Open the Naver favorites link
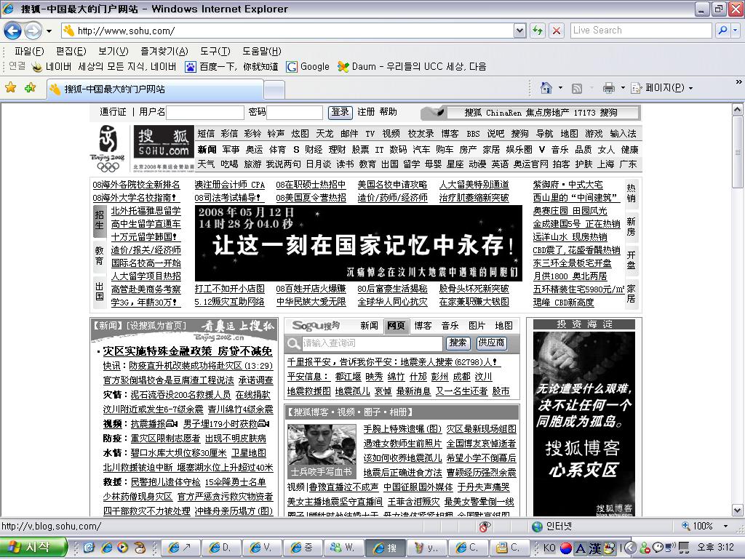Image resolution: width=745 pixels, height=560 pixels. point(104,66)
